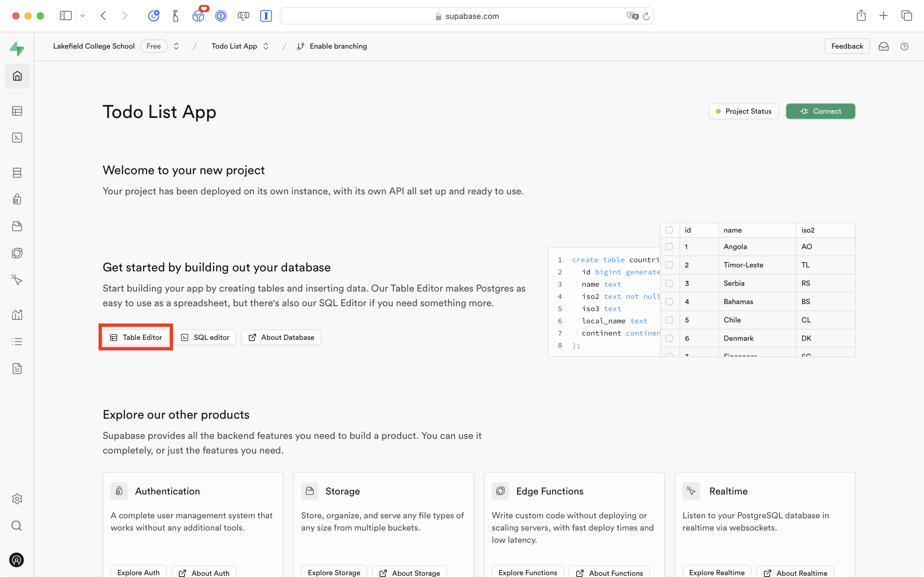The width and height of the screenshot is (924, 577).
Task: Open Realtime cursor icon in sidebar
Action: tap(17, 280)
